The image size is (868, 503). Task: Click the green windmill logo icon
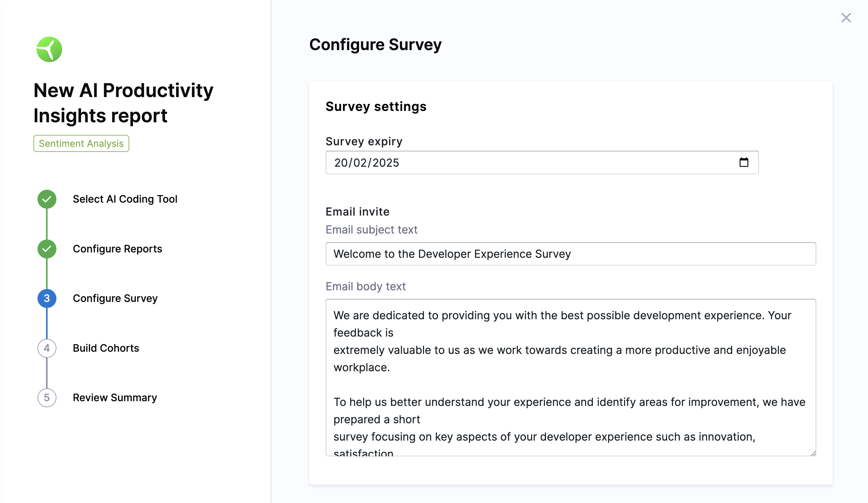click(49, 49)
